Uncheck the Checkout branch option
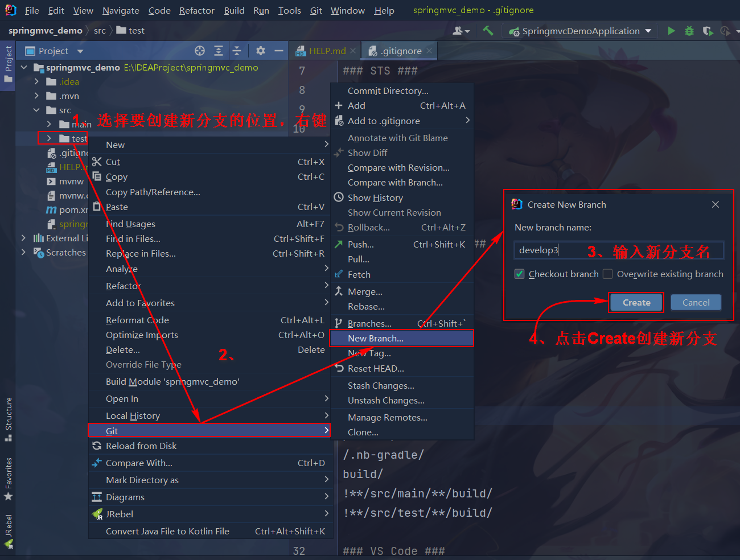Viewport: 740px width, 560px height. pyautogui.click(x=519, y=274)
